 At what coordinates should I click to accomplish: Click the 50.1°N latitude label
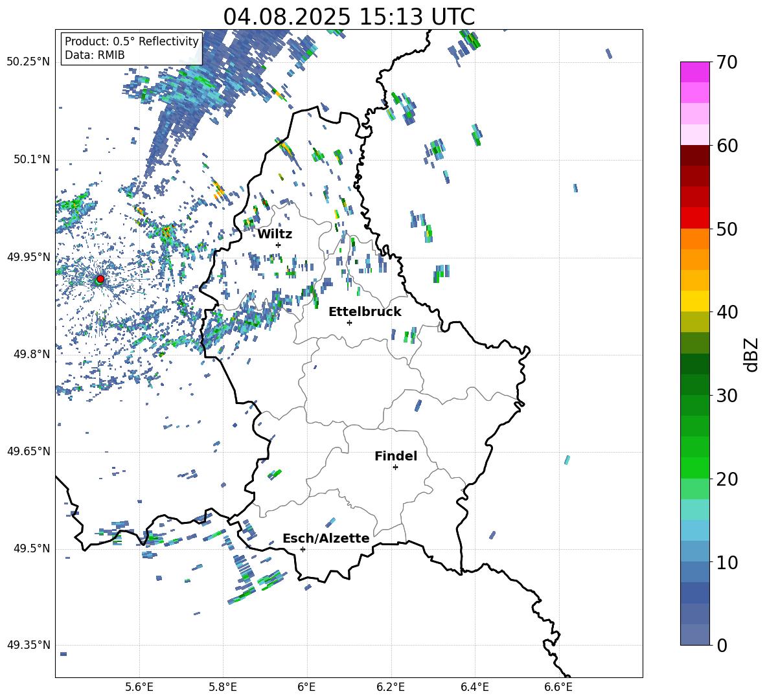[32, 160]
